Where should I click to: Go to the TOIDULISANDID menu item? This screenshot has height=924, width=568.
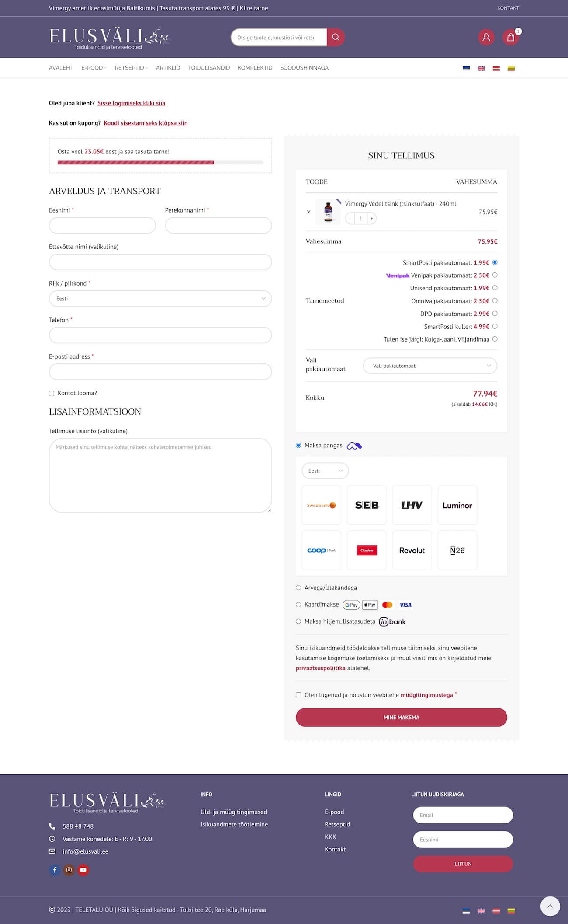coord(209,68)
